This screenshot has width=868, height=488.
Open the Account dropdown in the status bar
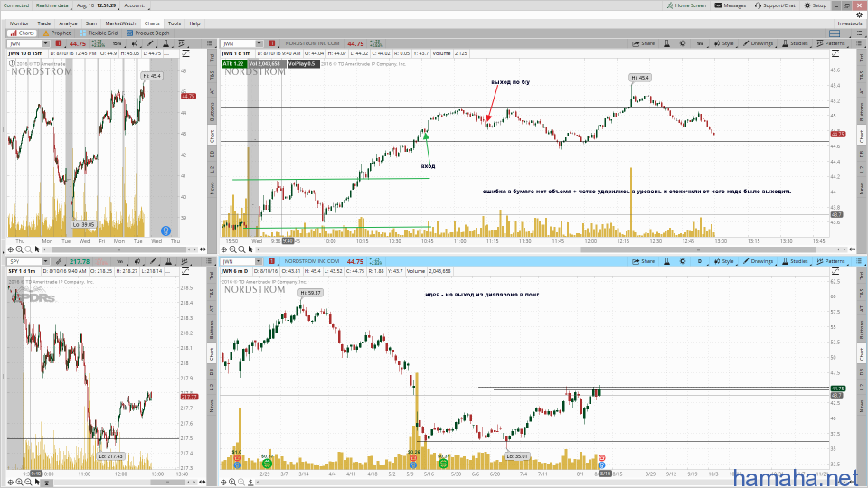(135, 5)
